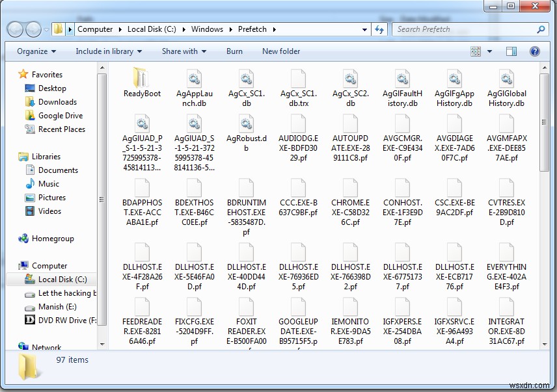Open the Share with menu
The height and width of the screenshot is (392, 557).
(184, 51)
